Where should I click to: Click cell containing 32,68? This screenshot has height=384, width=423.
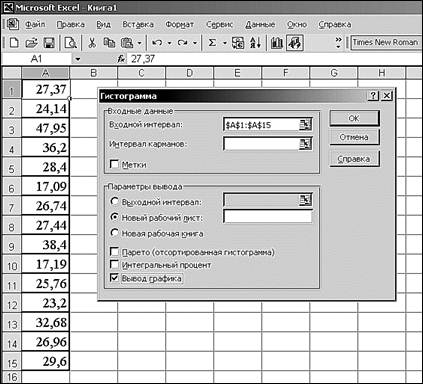46,322
